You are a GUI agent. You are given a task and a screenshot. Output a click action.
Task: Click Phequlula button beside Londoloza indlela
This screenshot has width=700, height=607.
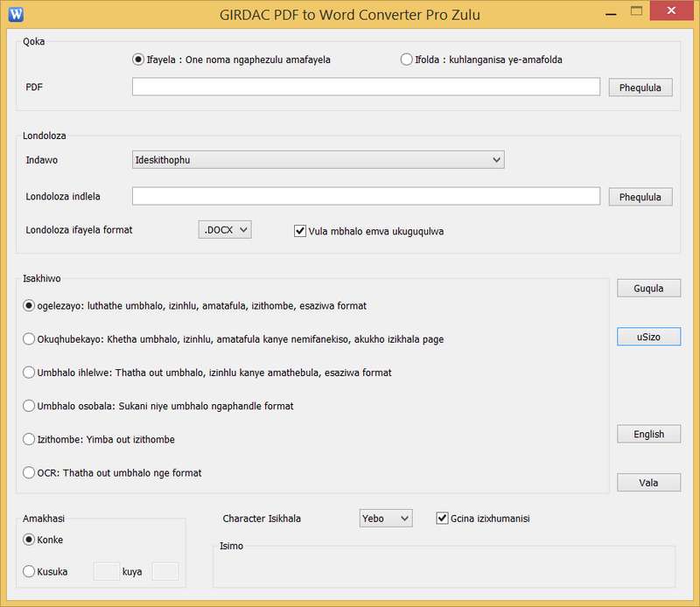tap(640, 197)
